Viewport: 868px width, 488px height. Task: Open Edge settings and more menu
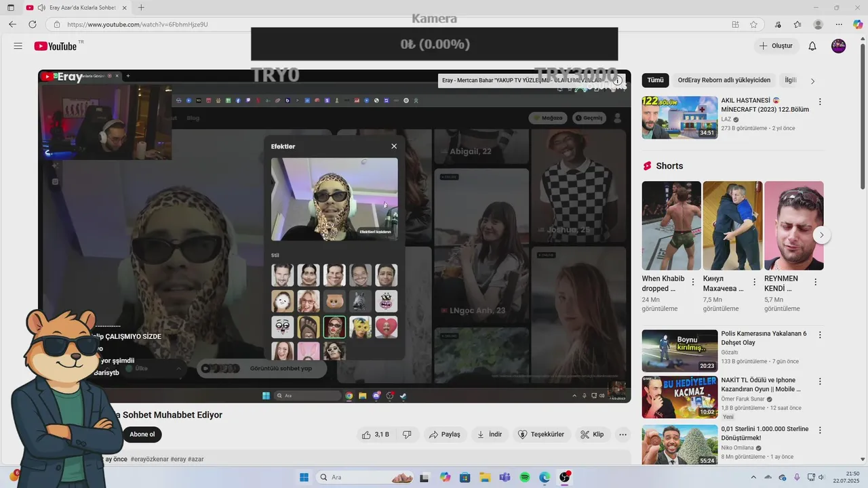838,24
